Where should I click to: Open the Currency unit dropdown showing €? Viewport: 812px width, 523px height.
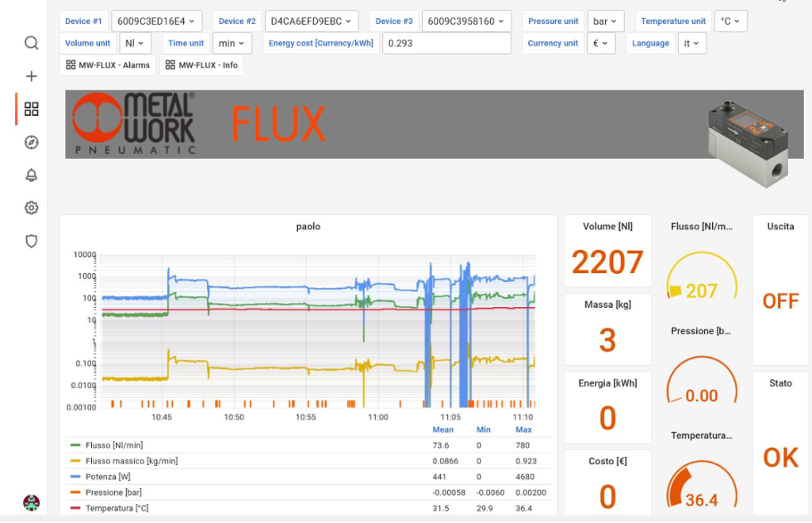click(x=601, y=43)
